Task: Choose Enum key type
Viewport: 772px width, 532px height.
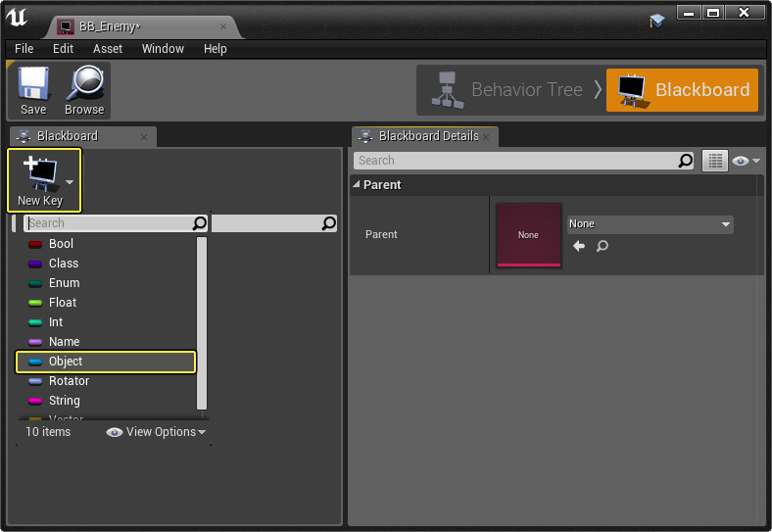Action: [x=106, y=283]
